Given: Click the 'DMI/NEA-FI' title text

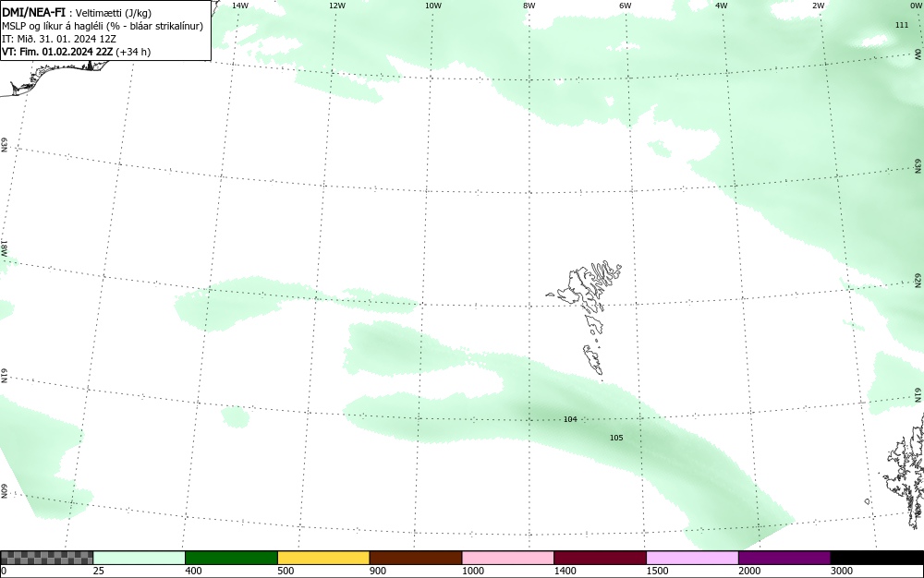Looking at the screenshot, I should point(33,12).
